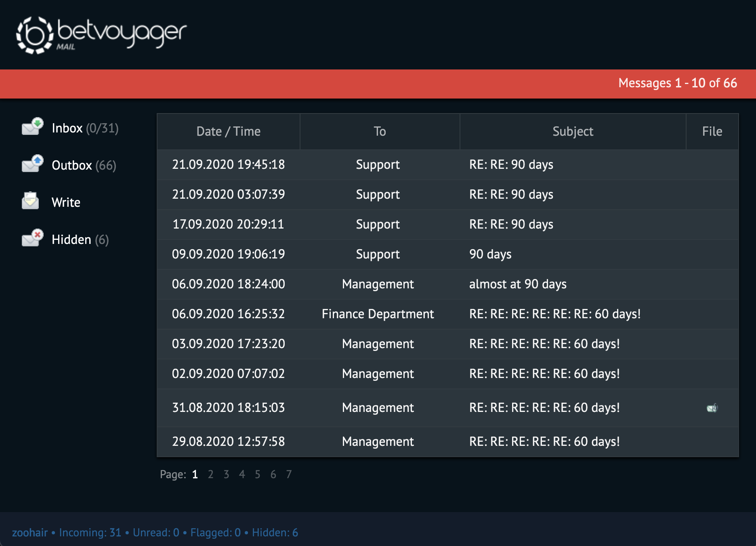Open message dated 31.08.2020 18:15:03
Image resolution: width=756 pixels, height=546 pixels.
(x=447, y=408)
